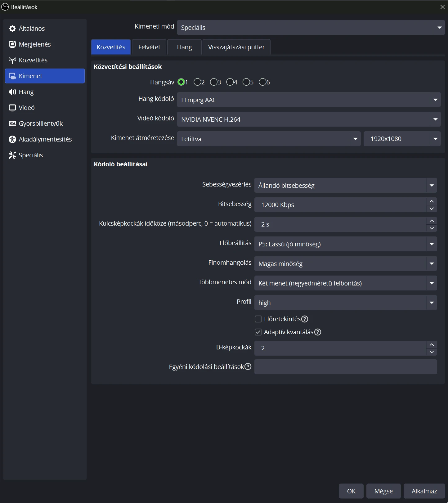Enable the Előretekintés checkbox

click(x=258, y=319)
